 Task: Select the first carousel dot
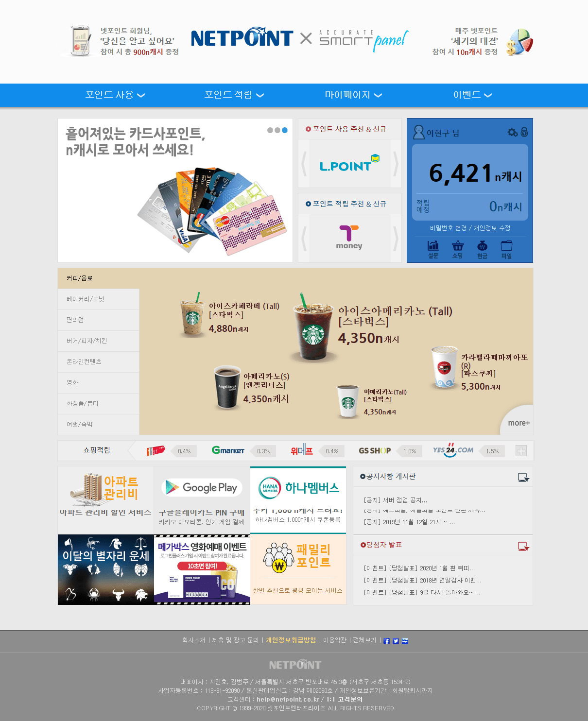pyautogui.click(x=270, y=130)
